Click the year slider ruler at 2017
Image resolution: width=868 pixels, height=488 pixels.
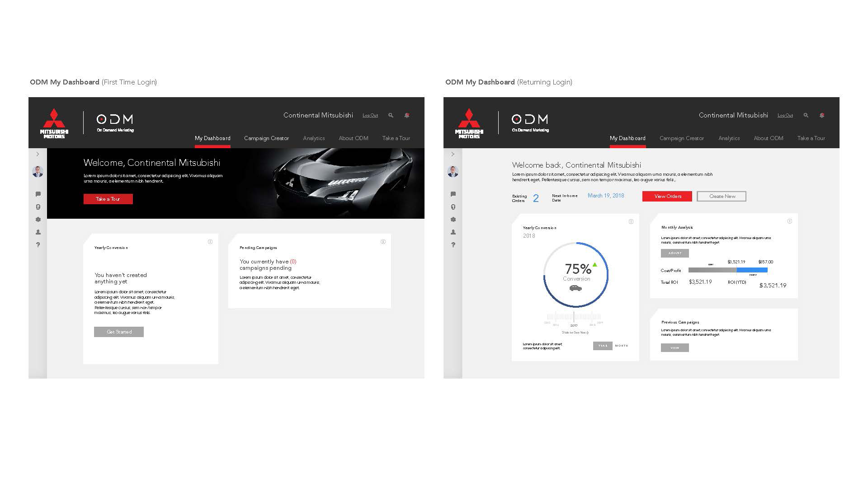[x=574, y=317]
